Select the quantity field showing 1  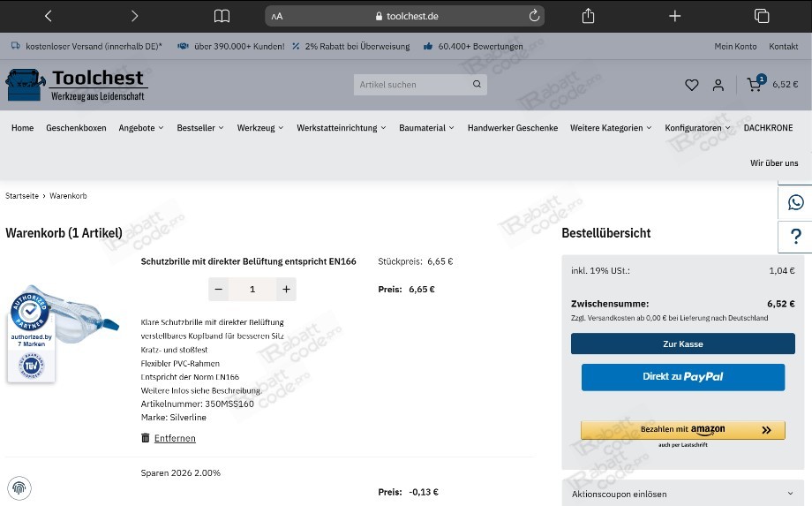coord(252,289)
